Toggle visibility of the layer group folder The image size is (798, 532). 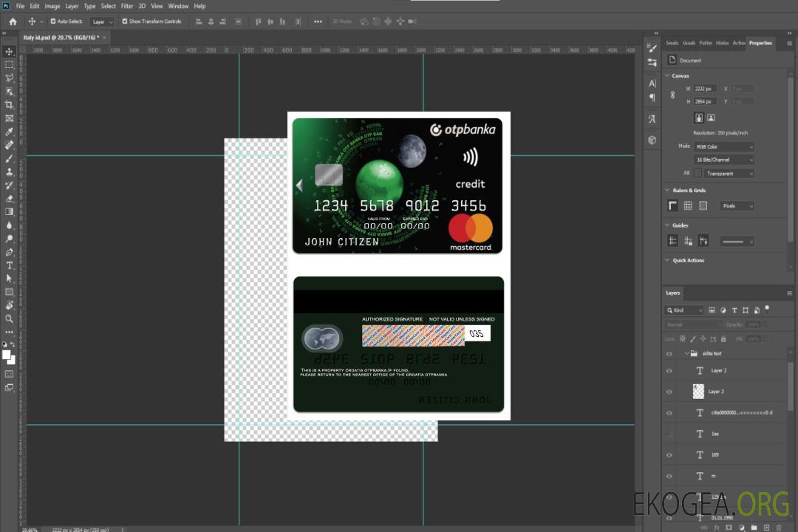pos(669,353)
